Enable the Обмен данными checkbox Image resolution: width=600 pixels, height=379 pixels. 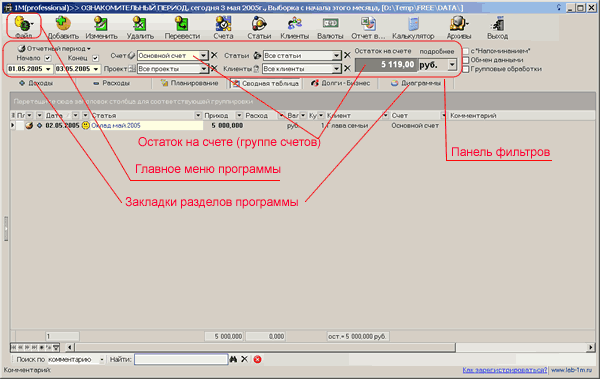pos(466,60)
